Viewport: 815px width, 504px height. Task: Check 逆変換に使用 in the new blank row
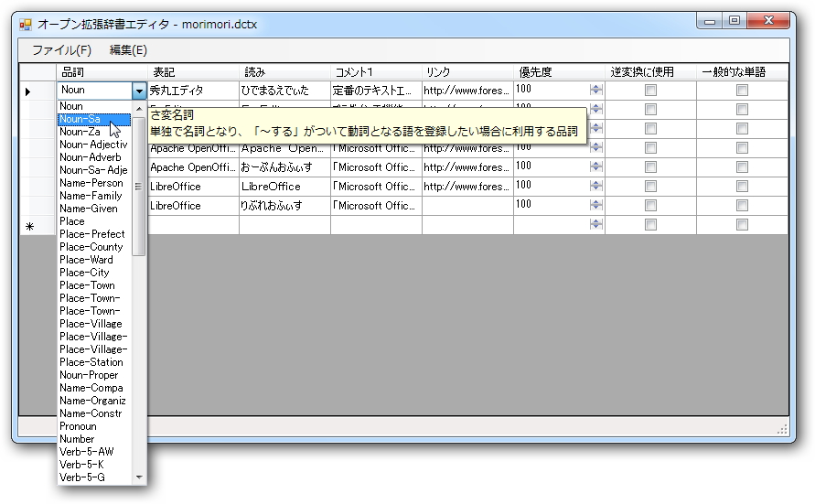(650, 225)
